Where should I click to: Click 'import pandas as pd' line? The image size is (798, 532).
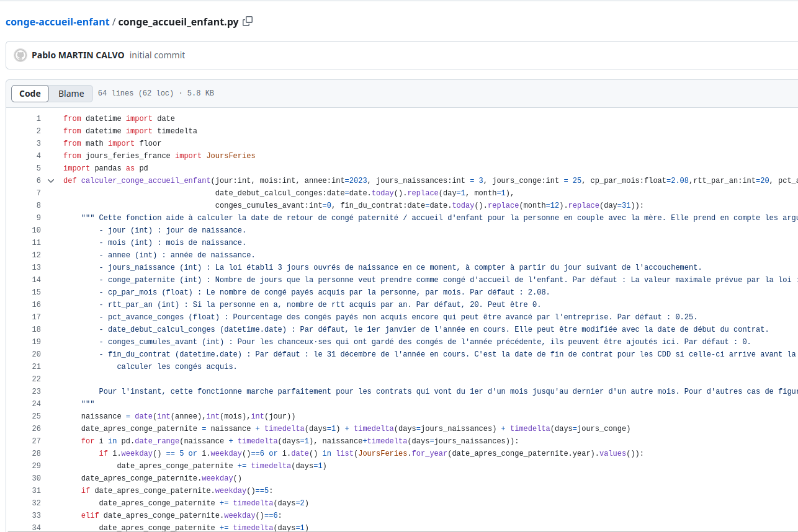(x=105, y=168)
